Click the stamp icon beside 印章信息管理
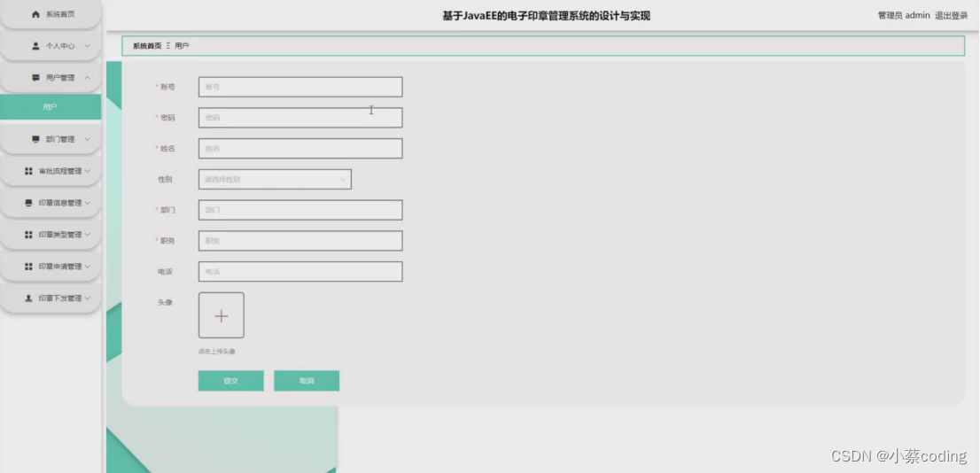 [x=28, y=203]
